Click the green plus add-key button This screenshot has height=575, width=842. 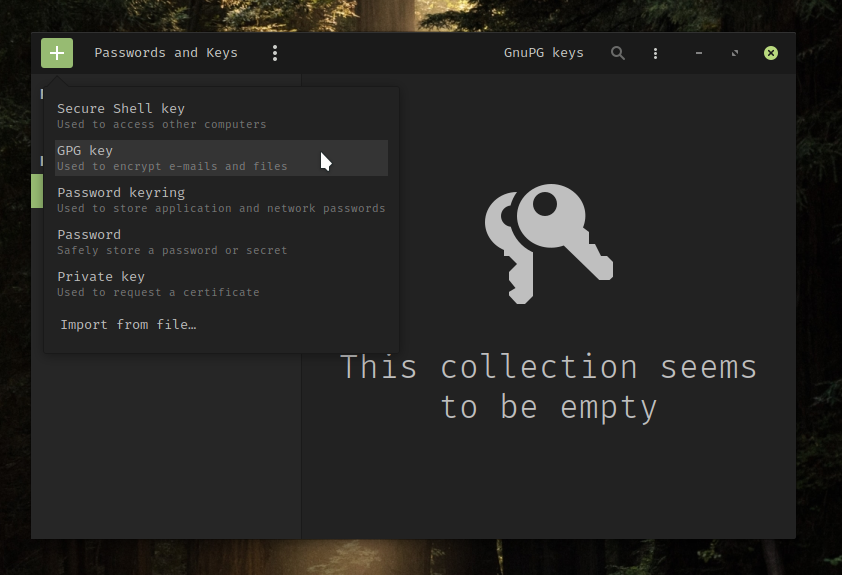click(x=57, y=53)
